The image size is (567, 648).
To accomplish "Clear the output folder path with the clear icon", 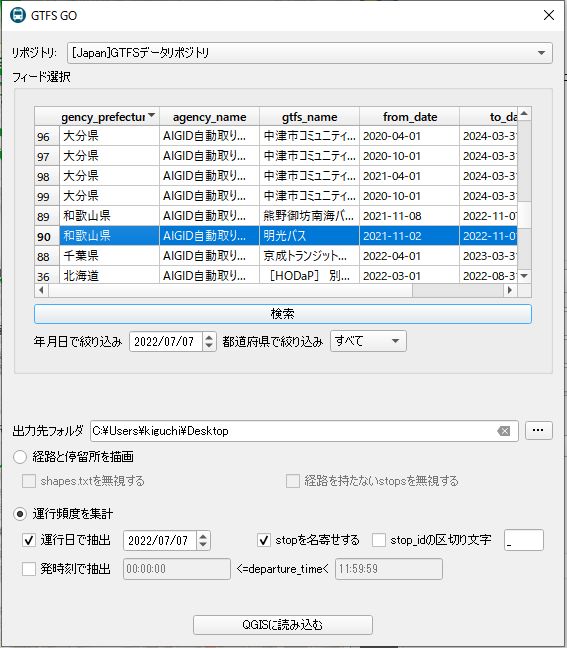I will tap(504, 431).
